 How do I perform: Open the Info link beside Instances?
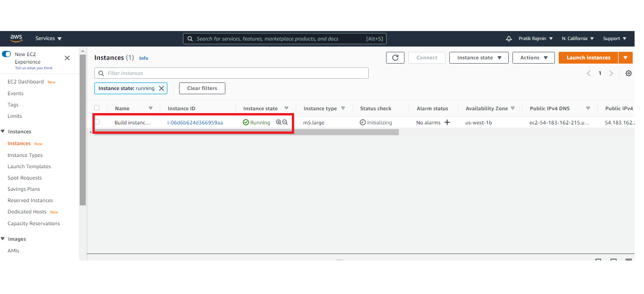tap(144, 58)
